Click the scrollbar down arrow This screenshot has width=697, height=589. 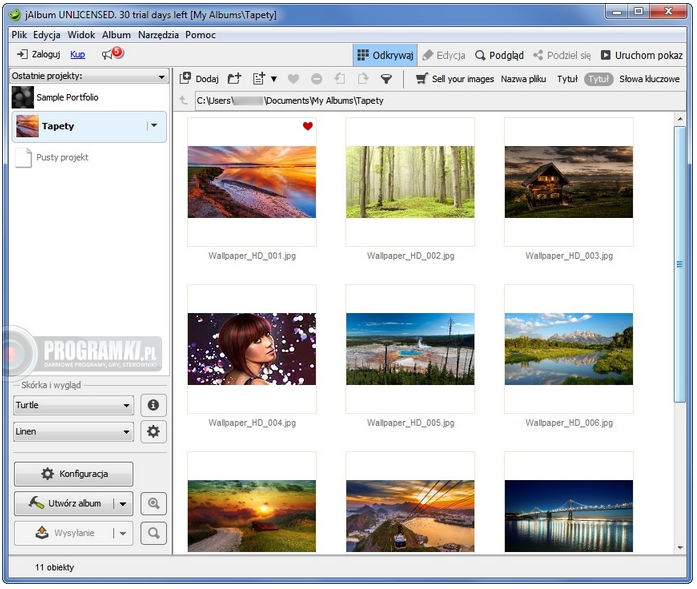point(680,548)
